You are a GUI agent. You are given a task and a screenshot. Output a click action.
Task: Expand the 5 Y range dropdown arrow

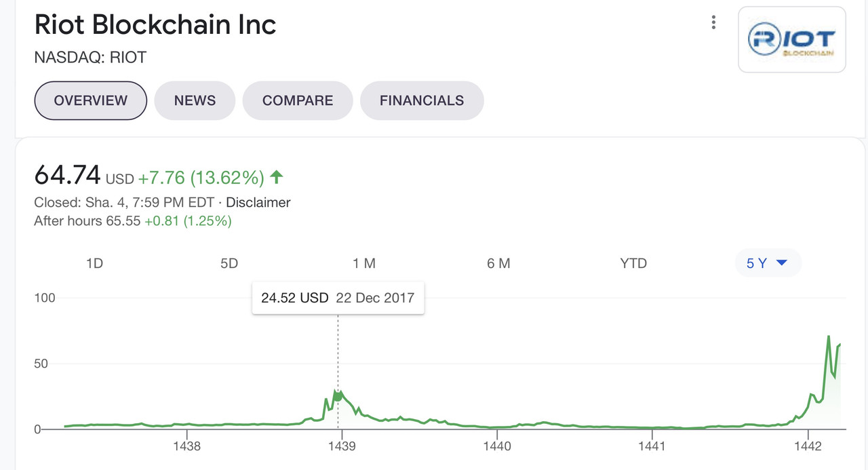(781, 263)
